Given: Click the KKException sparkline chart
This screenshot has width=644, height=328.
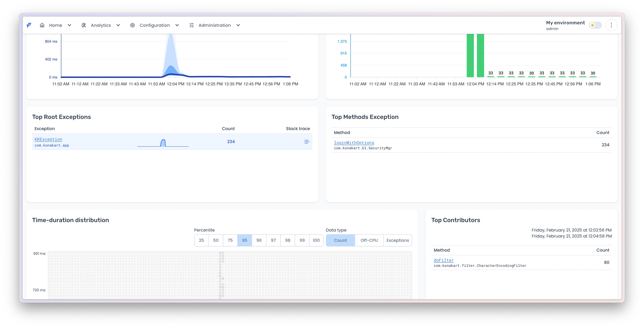Looking at the screenshot, I should pos(163,143).
